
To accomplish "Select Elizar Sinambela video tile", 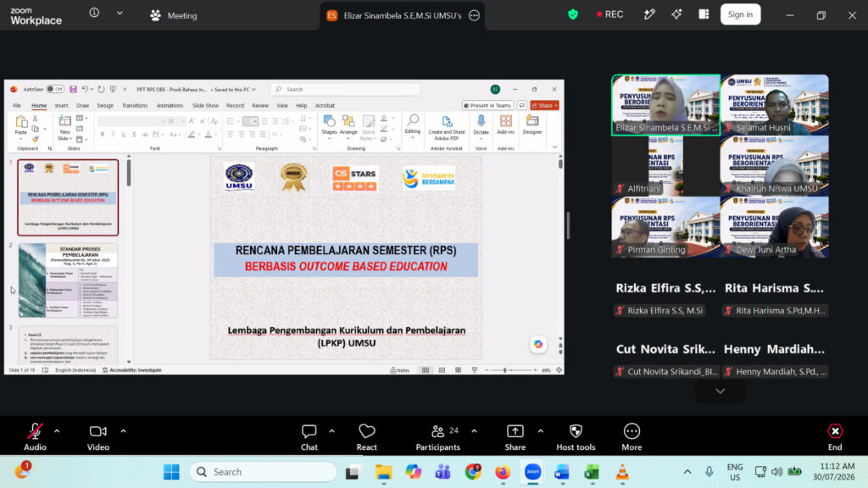I will (665, 105).
